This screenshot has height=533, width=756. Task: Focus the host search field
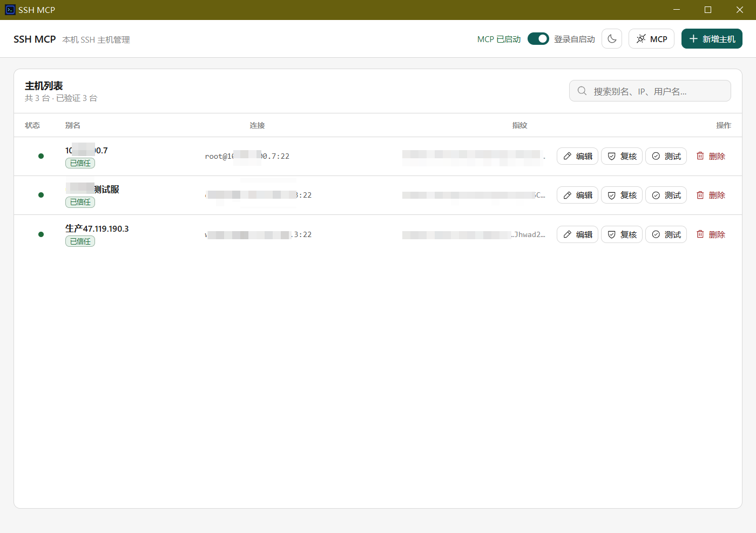650,91
